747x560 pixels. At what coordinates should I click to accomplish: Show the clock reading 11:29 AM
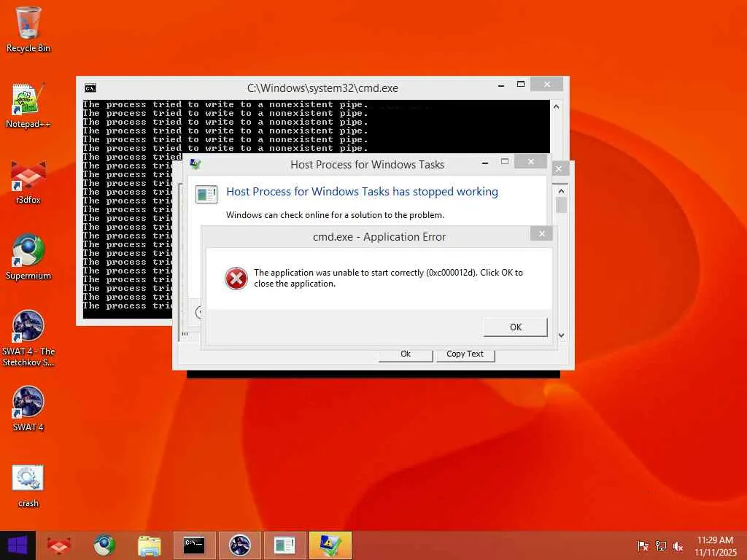(x=715, y=545)
